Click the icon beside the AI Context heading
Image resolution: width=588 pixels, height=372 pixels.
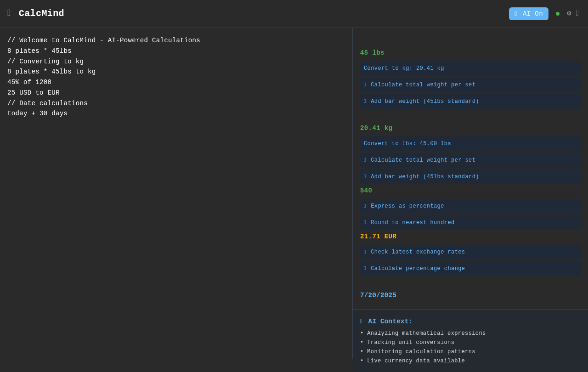tap(362, 321)
